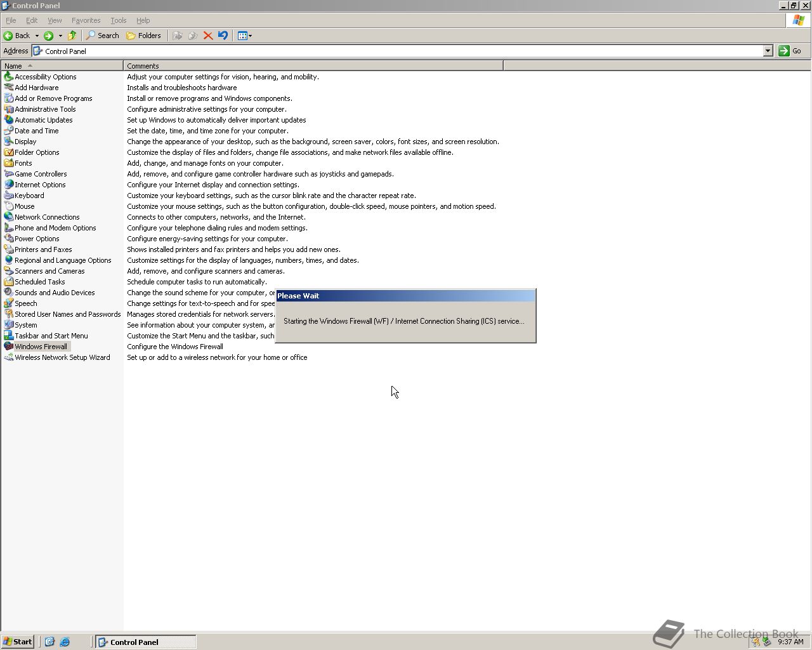The image size is (812, 650).
Task: Select the Speech icon
Action: pos(9,303)
